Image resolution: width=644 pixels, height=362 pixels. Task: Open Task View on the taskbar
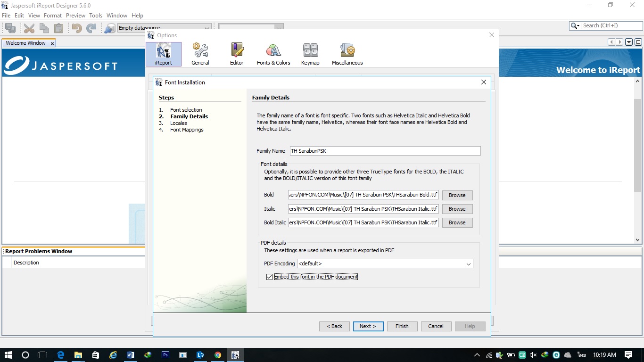(43, 355)
